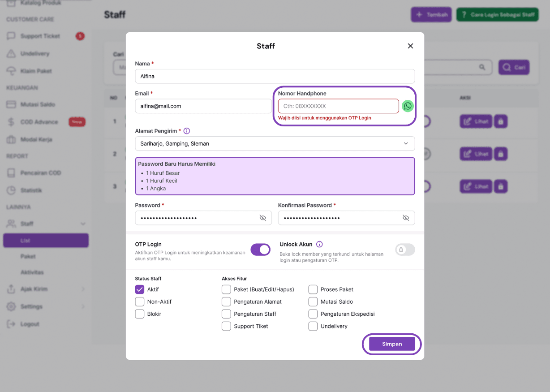Viewport: 550px width, 392px height.
Task: Close the Staff dialog
Action: pyautogui.click(x=410, y=46)
